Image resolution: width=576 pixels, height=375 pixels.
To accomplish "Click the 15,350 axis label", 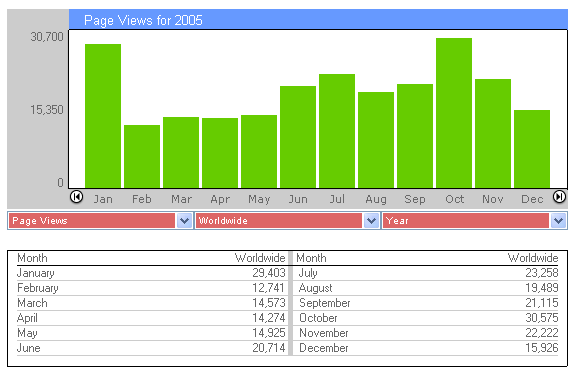I will (47, 109).
